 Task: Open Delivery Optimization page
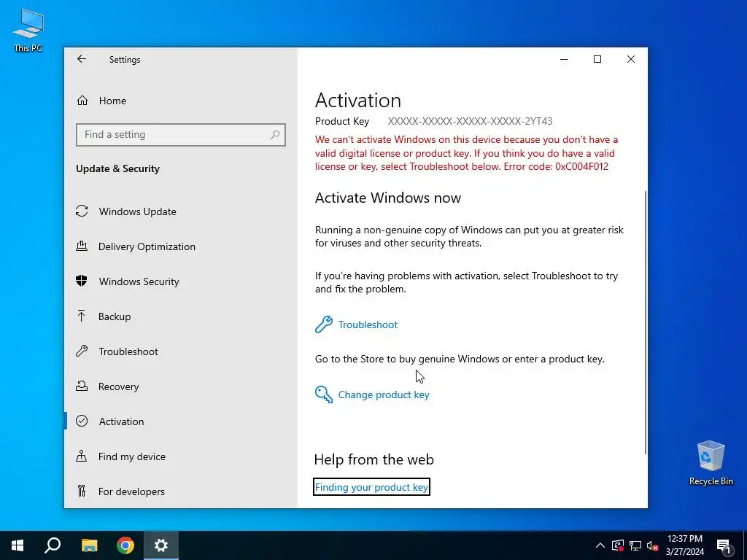click(x=147, y=246)
